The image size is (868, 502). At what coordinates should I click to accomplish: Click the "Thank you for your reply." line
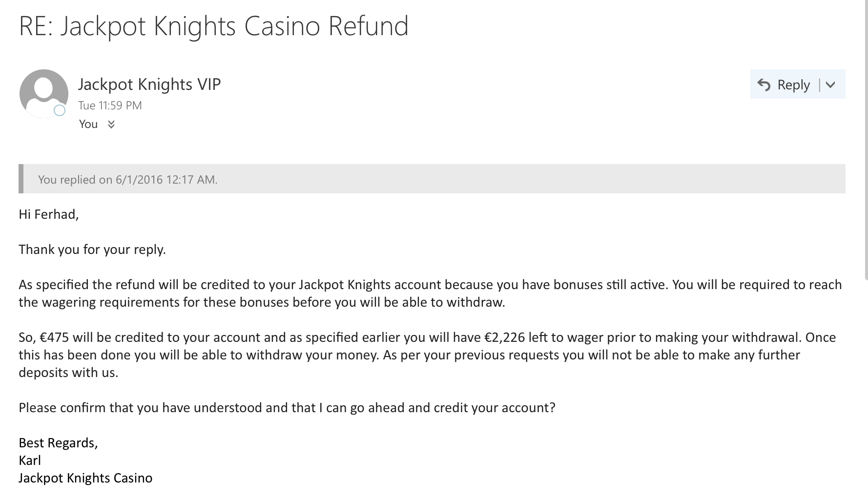92,250
